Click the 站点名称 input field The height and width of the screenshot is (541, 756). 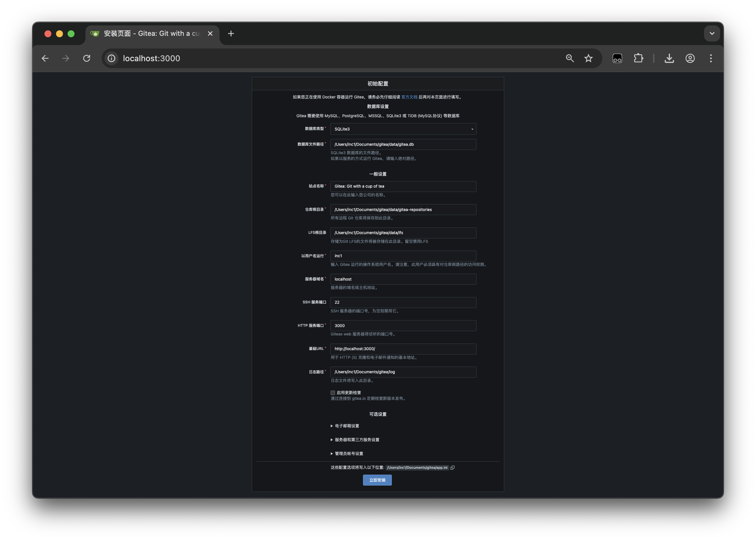[x=403, y=186]
